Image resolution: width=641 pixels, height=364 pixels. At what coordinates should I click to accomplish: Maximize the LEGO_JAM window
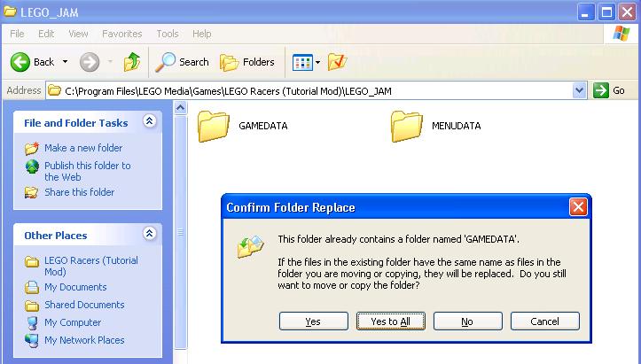click(606, 12)
